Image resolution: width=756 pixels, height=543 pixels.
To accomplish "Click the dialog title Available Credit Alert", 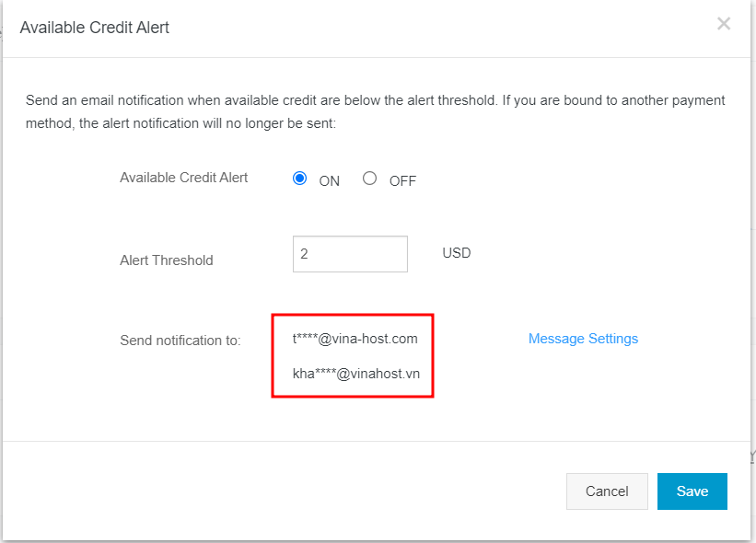I will pos(94,28).
